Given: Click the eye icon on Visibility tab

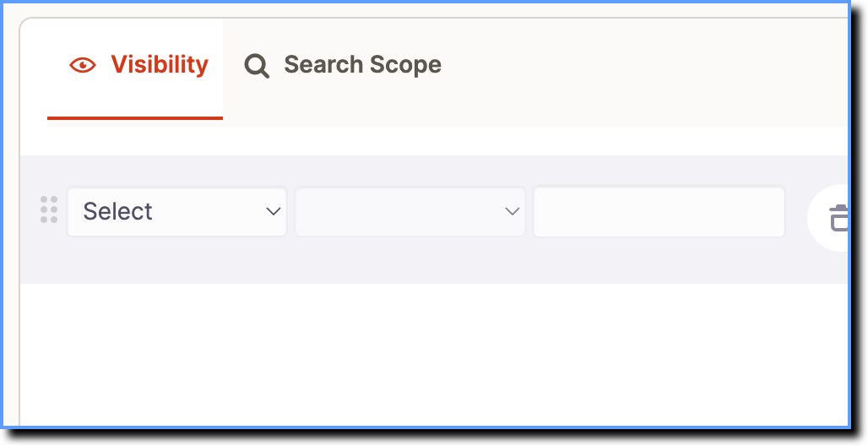Looking at the screenshot, I should coord(83,65).
